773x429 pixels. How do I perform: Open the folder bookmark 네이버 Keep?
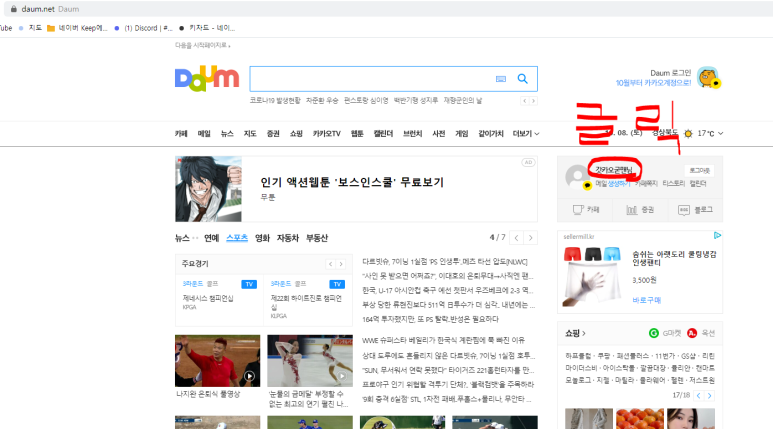(x=77, y=28)
